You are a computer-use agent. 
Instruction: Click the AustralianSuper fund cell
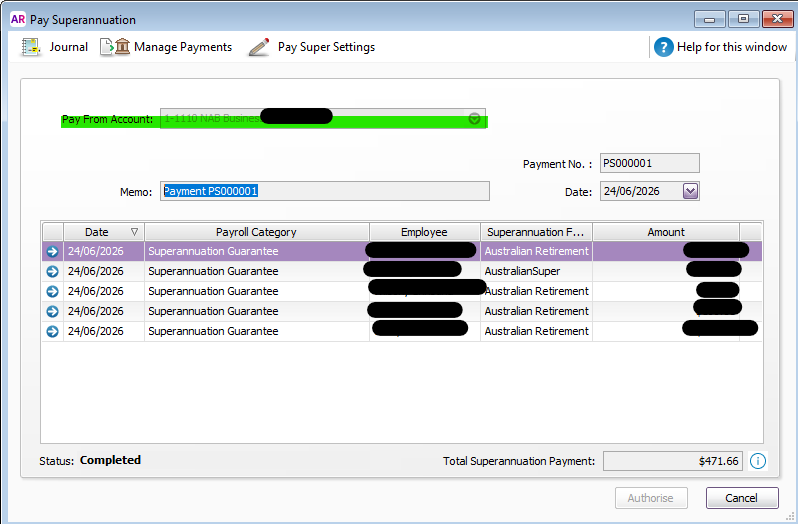pos(536,271)
